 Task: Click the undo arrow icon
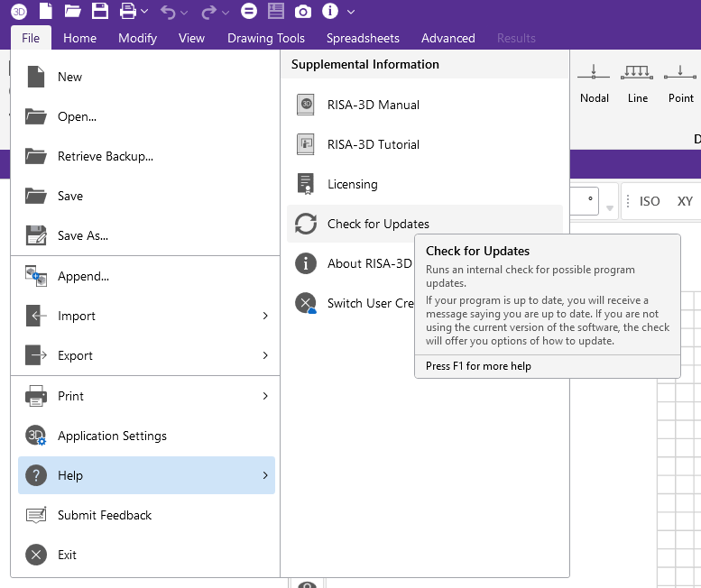point(168,12)
